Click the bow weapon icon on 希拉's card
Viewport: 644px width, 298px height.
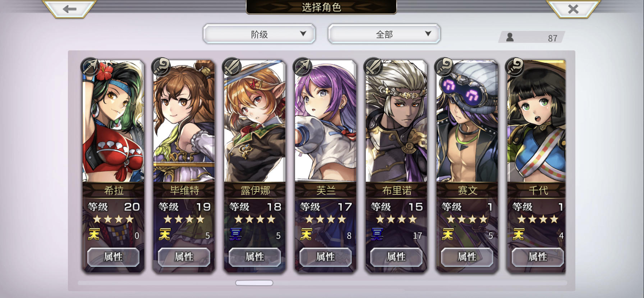pos(89,67)
